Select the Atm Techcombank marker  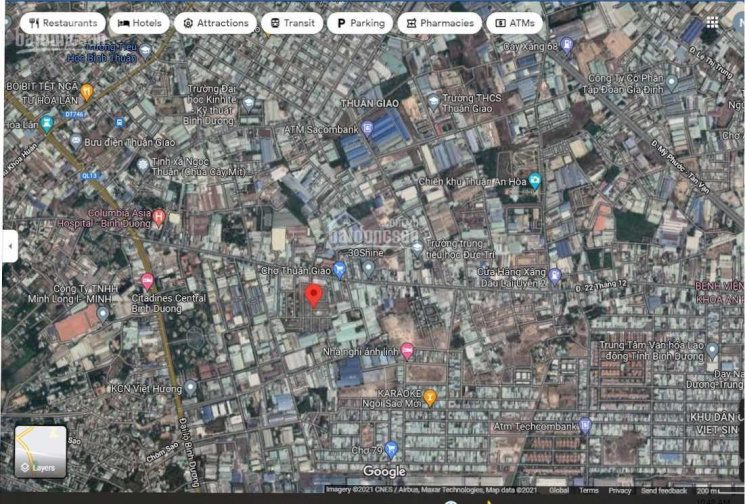(x=587, y=426)
